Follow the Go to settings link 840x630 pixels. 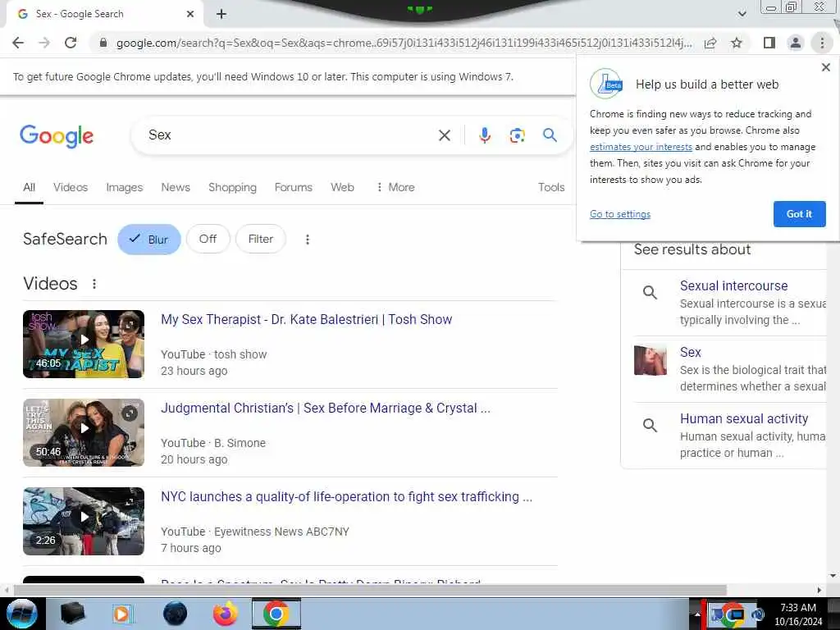pyautogui.click(x=620, y=214)
